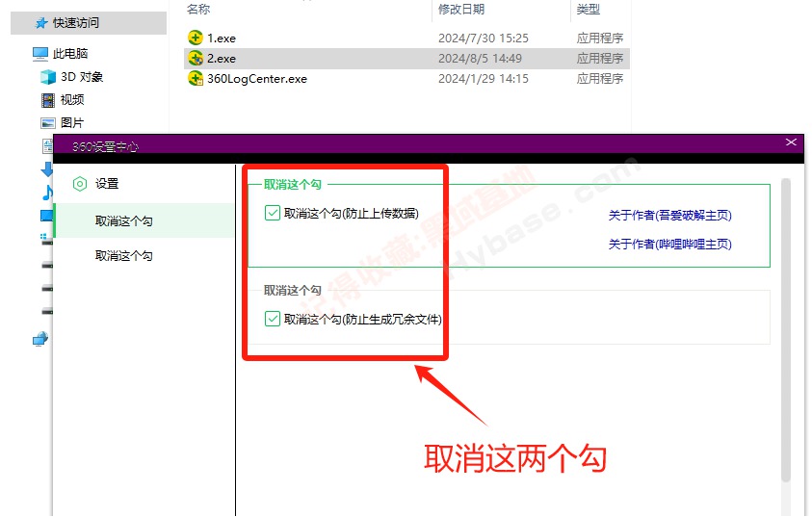
Task: Select the 1.exe file name
Action: [222, 39]
